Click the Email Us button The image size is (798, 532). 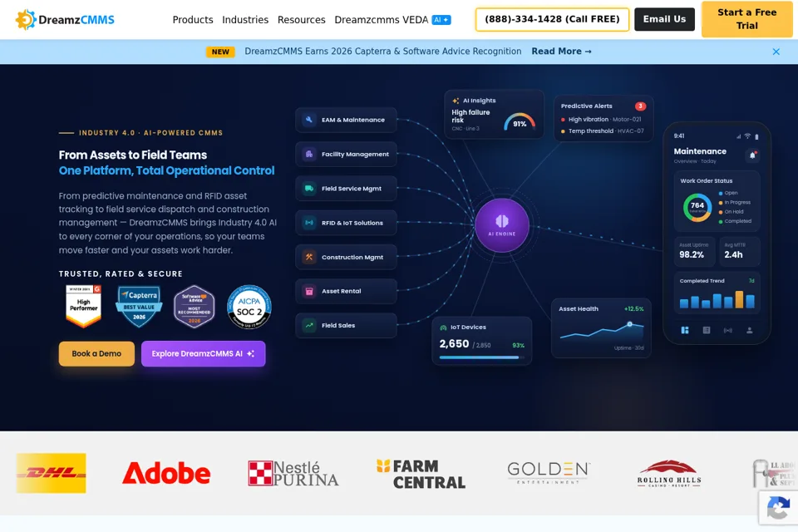click(x=664, y=19)
